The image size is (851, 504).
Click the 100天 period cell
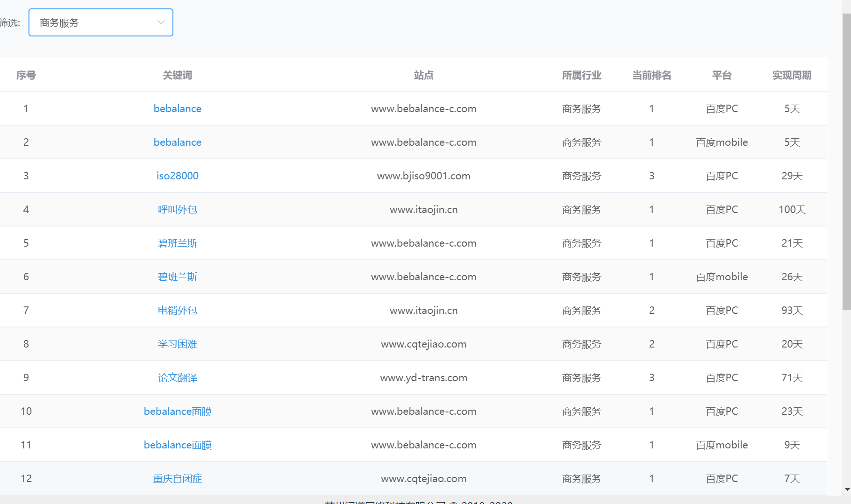pyautogui.click(x=792, y=209)
